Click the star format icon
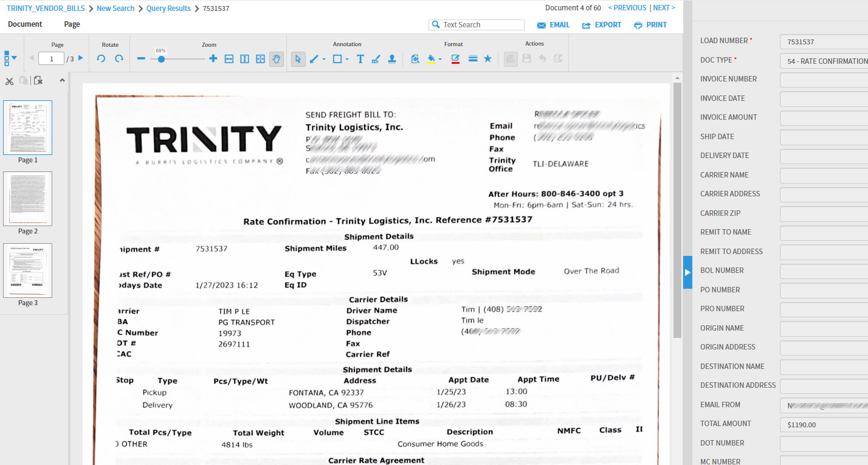The image size is (868, 465). tap(487, 58)
